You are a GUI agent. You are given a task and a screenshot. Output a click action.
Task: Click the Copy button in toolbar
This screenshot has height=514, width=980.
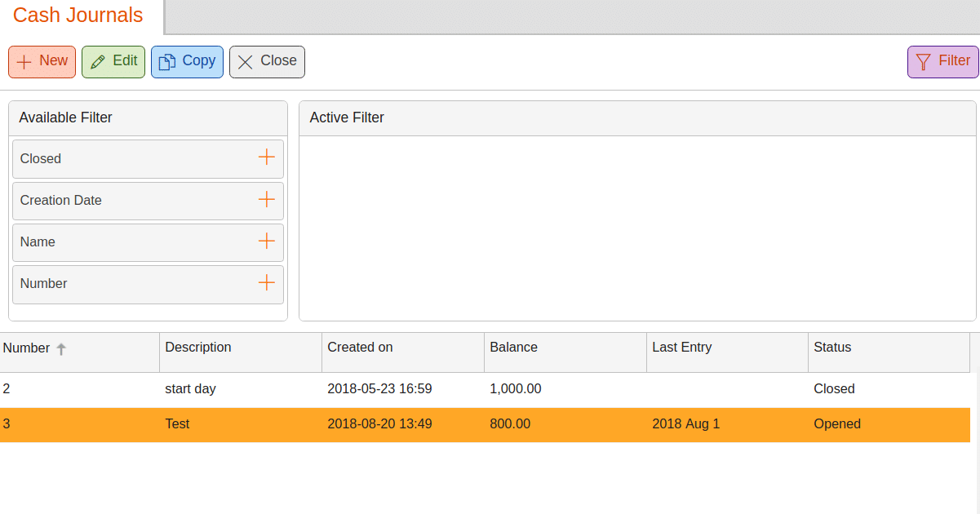(x=187, y=61)
